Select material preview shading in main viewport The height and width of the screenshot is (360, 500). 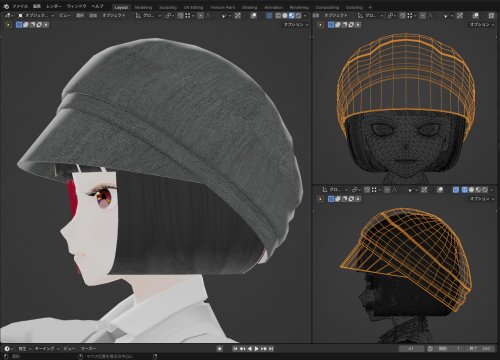292,16
